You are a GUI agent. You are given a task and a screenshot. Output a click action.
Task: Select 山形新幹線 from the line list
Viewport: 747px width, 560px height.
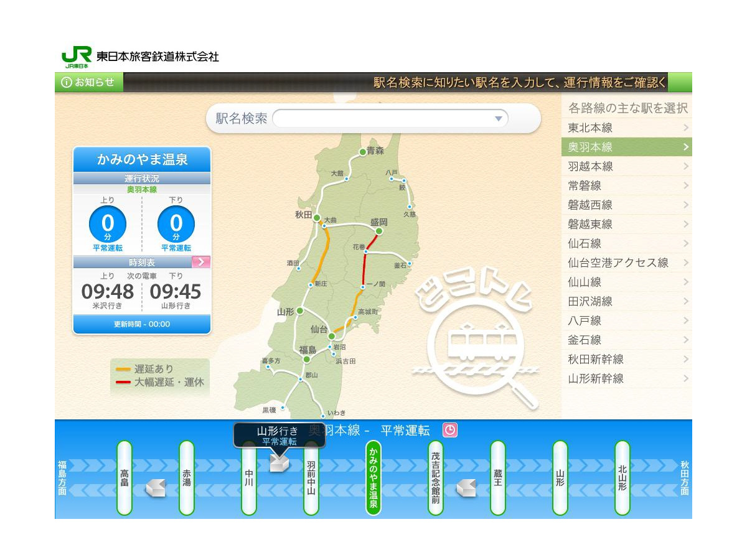coord(626,378)
